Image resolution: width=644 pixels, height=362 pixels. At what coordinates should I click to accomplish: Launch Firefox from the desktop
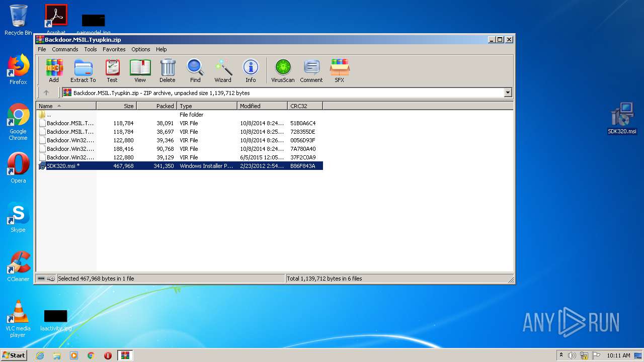18,69
